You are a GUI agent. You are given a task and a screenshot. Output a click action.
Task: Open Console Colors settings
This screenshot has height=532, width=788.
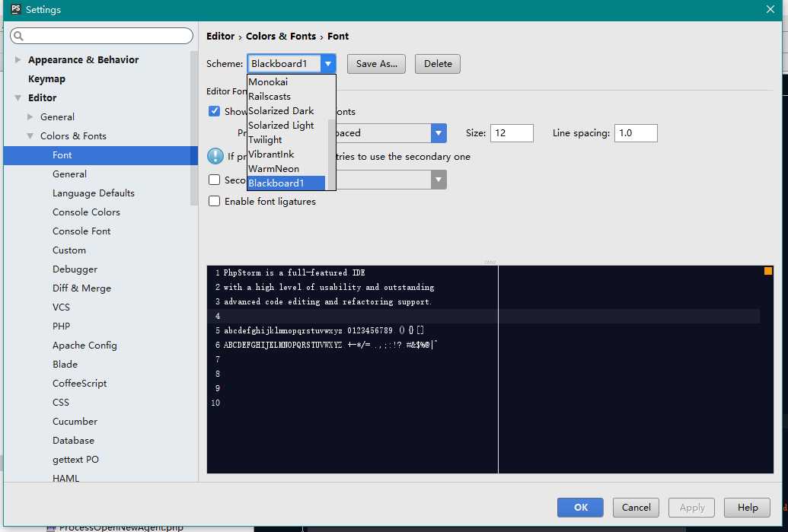coord(86,212)
